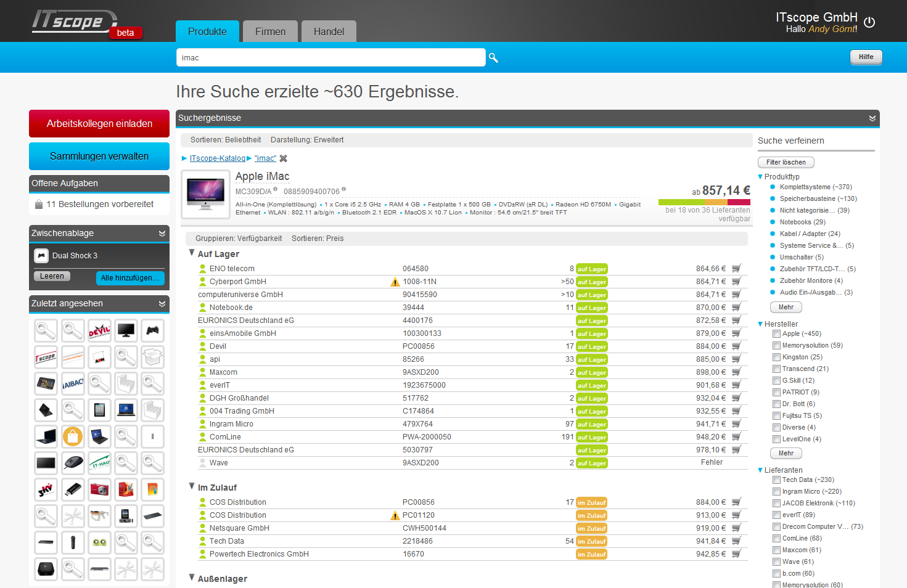Screen dimensions: 907x588
Task: Collapse the Hersteller filter section
Action: 760,324
